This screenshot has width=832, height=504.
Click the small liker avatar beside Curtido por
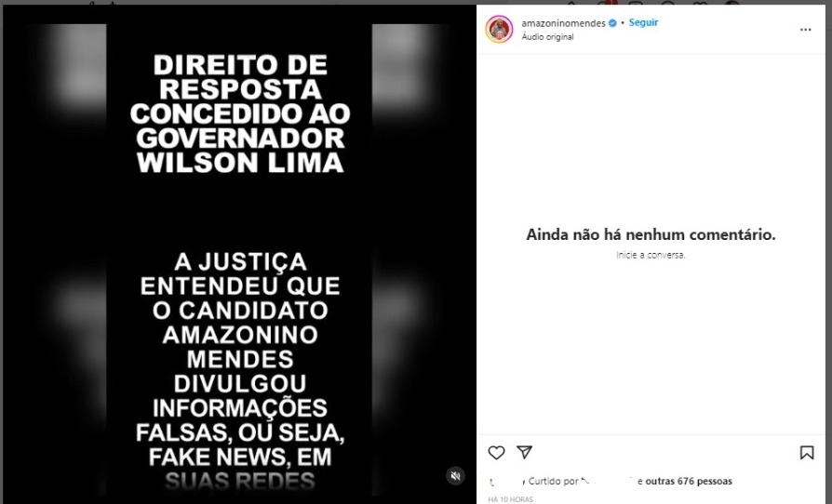click(492, 482)
